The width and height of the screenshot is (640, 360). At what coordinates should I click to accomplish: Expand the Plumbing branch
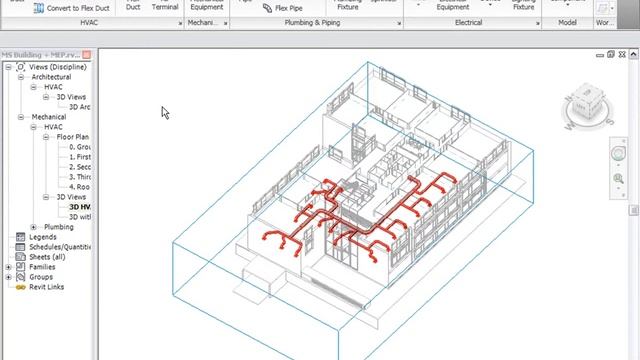point(33,227)
